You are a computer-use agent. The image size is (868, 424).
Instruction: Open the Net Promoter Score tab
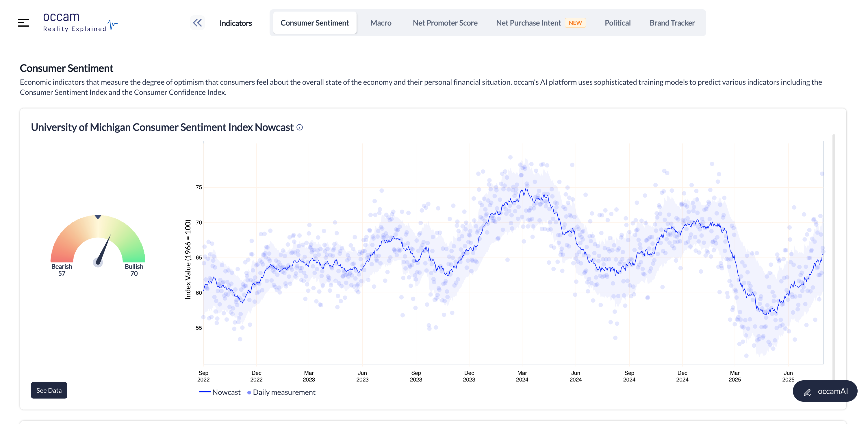click(445, 23)
